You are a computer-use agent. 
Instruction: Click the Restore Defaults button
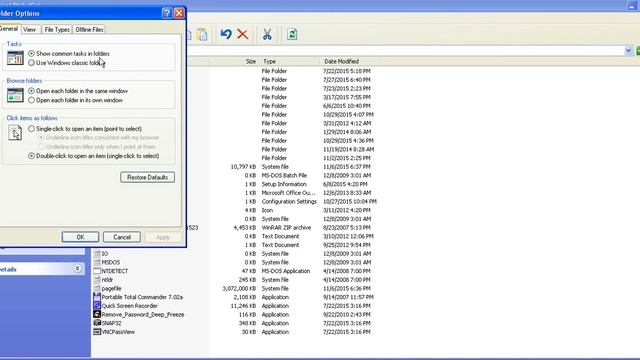tap(147, 177)
